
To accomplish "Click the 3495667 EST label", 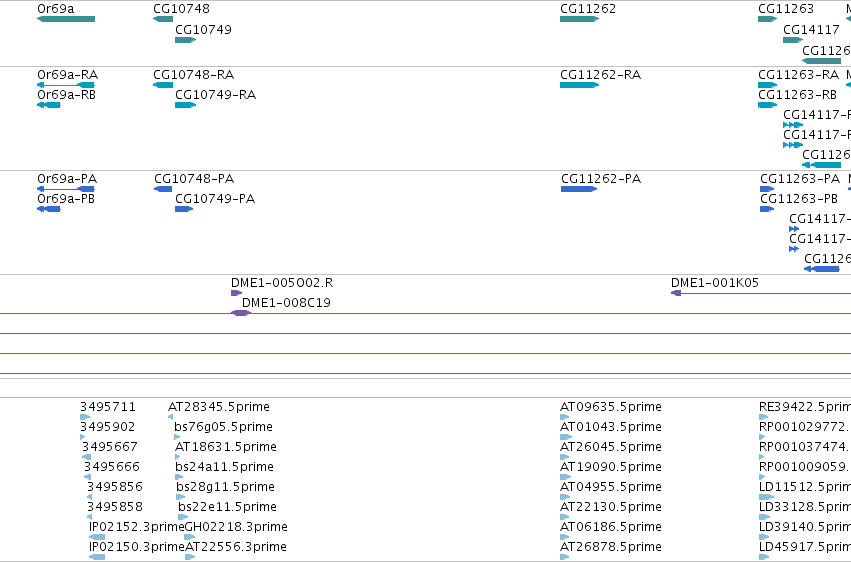I will pyautogui.click(x=110, y=447).
